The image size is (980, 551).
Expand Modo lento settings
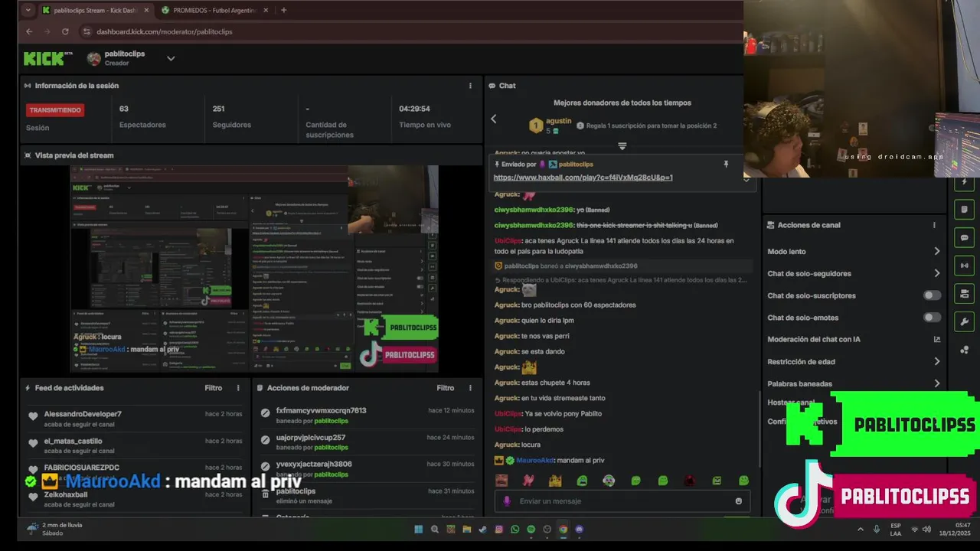point(936,251)
